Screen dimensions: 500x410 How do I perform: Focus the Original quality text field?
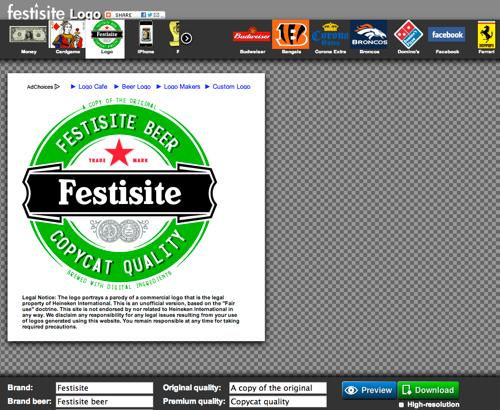(278, 388)
